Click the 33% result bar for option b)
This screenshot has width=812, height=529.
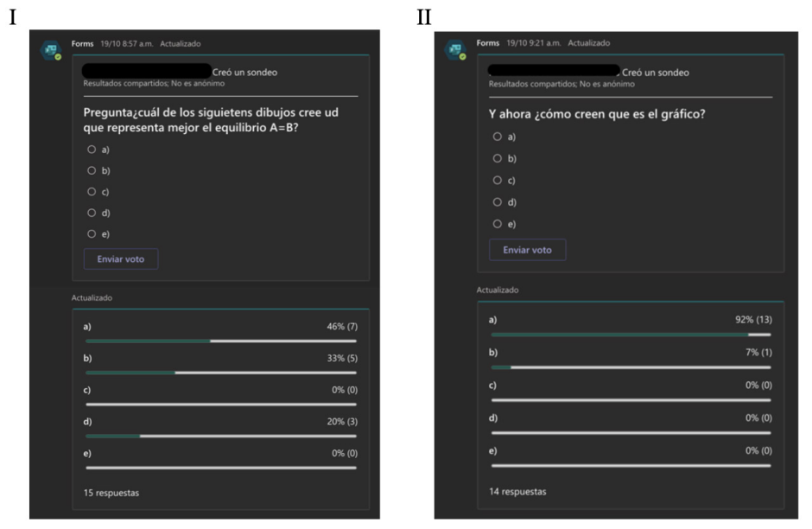click(220, 373)
